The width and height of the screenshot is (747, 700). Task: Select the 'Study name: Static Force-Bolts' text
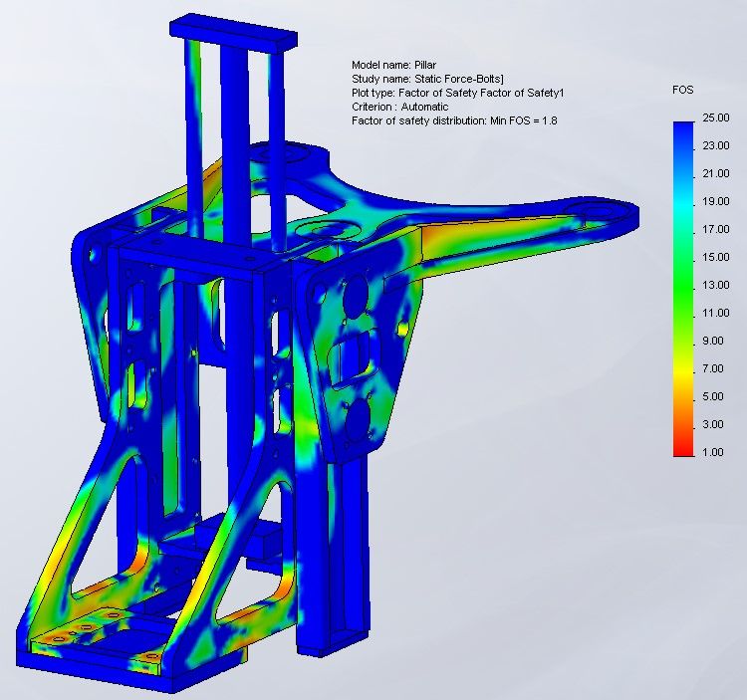pos(427,79)
